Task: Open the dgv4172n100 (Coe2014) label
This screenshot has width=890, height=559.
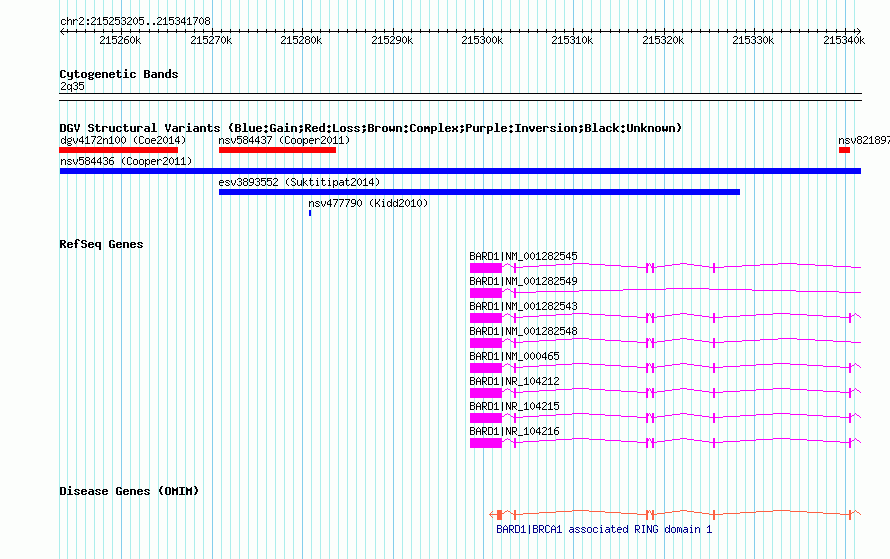Action: click(123, 140)
